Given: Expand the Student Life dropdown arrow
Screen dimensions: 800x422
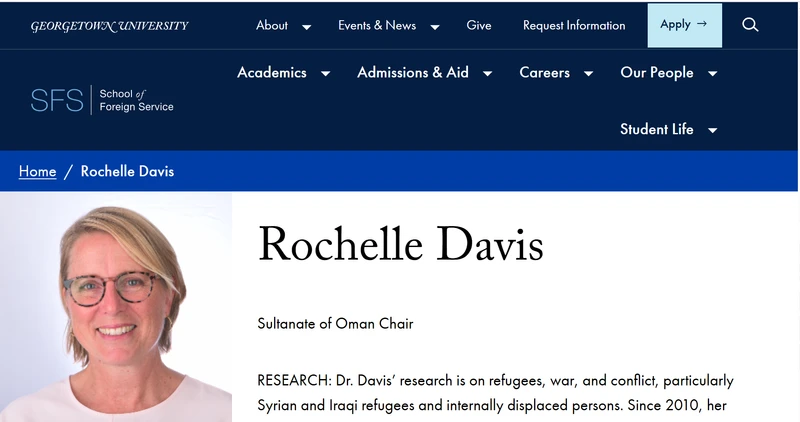Looking at the screenshot, I should coord(712,131).
